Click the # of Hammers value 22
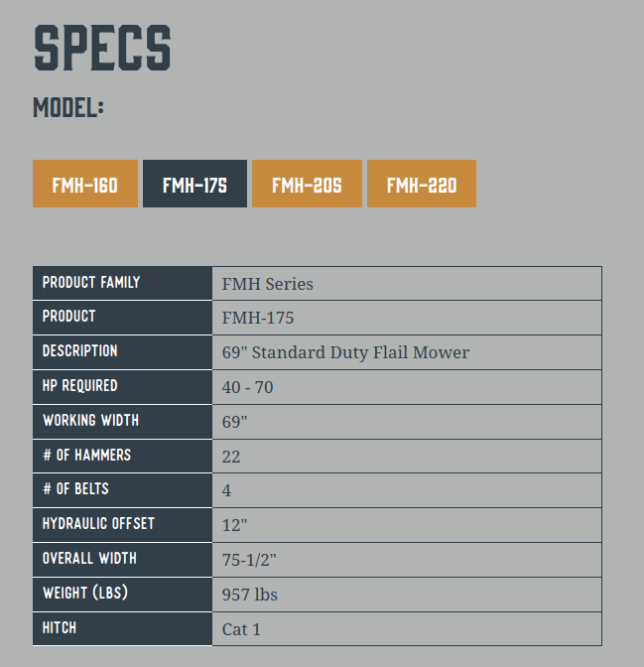644x667 pixels. (232, 457)
